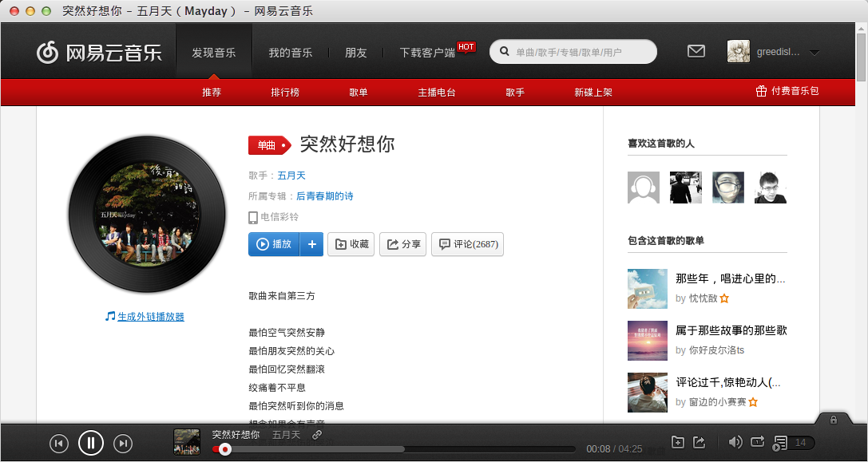Image resolution: width=868 pixels, height=462 pixels.
Task: Open user 窗边的小赛赛 profile
Action: tap(717, 402)
